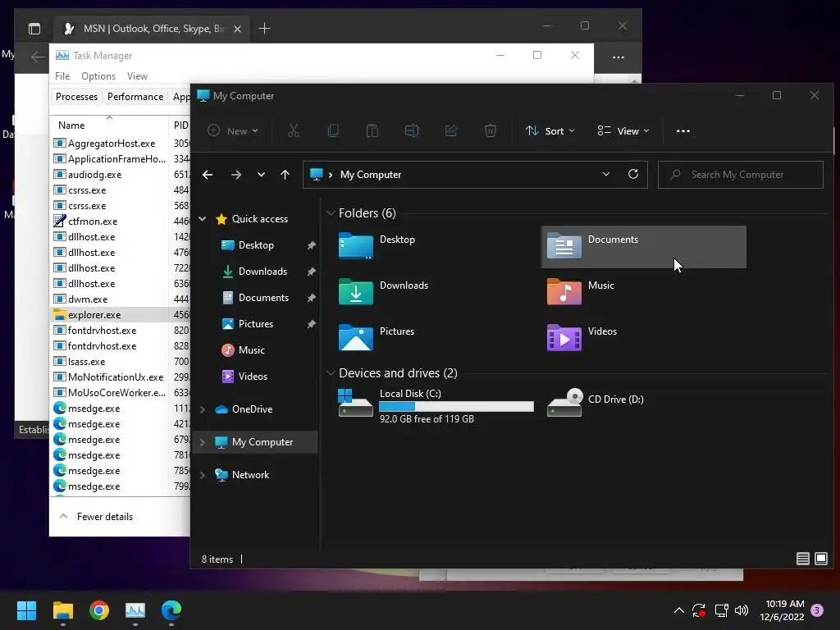Image resolution: width=840 pixels, height=630 pixels.
Task: Click the Rename icon in Explorer toolbar
Action: click(x=412, y=130)
